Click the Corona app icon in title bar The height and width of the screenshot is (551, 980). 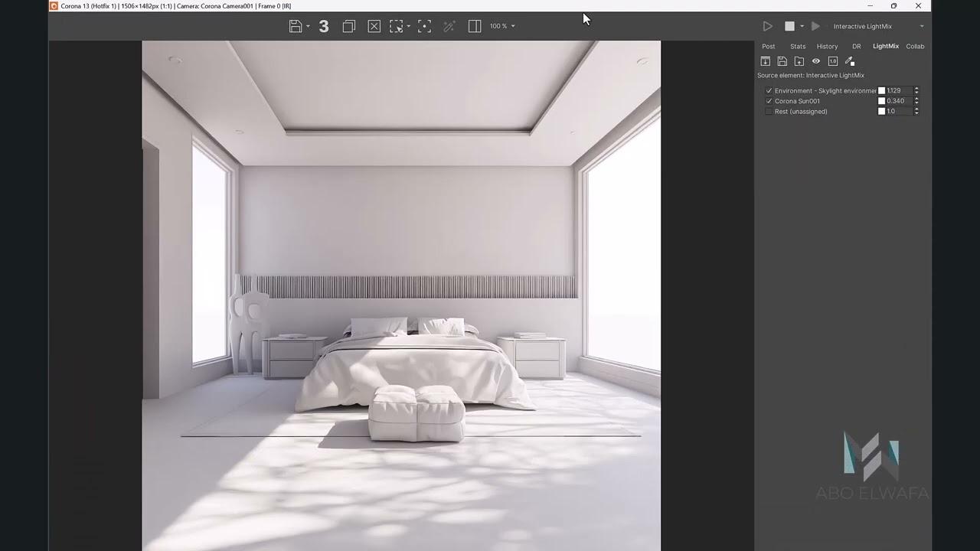click(x=54, y=5)
